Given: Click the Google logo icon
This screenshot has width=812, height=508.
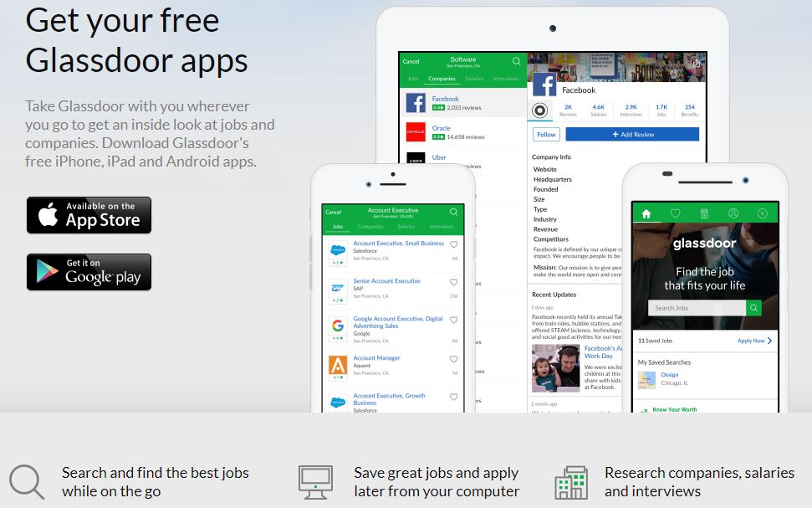Looking at the screenshot, I should click(338, 326).
